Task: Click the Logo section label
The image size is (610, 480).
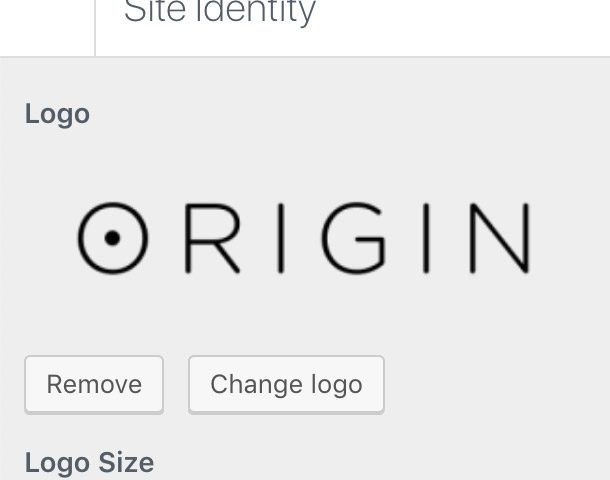Action: click(x=57, y=114)
